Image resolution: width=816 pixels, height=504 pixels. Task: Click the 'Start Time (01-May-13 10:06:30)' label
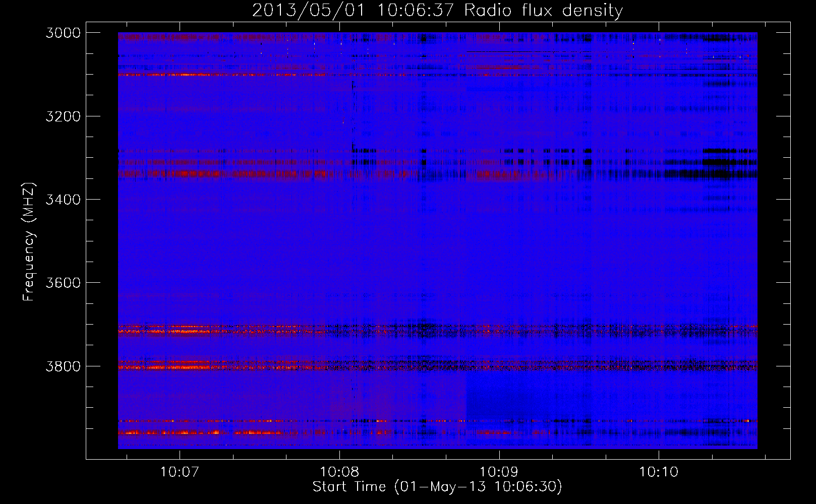click(437, 487)
